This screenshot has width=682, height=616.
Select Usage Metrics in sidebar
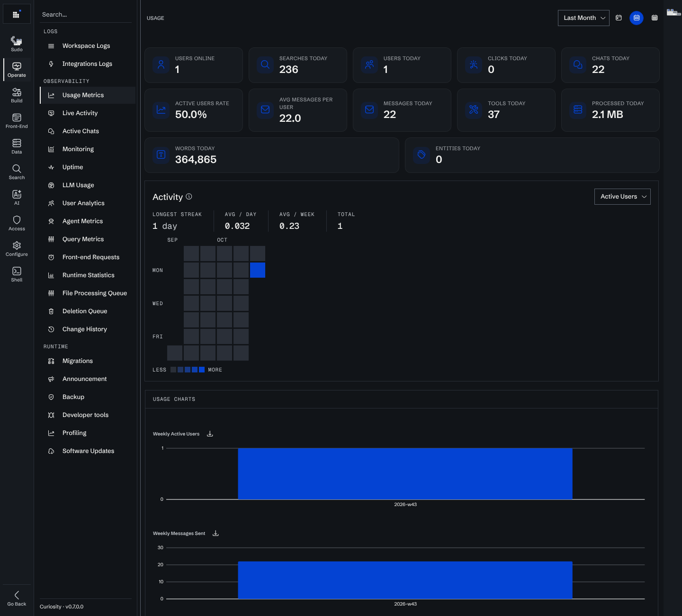(x=88, y=95)
